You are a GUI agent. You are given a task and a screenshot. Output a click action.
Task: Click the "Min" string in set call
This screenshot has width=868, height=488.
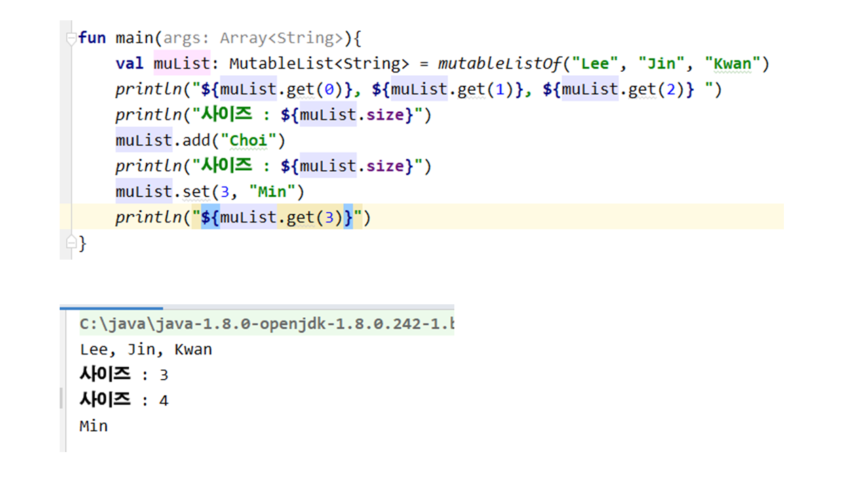(x=272, y=192)
